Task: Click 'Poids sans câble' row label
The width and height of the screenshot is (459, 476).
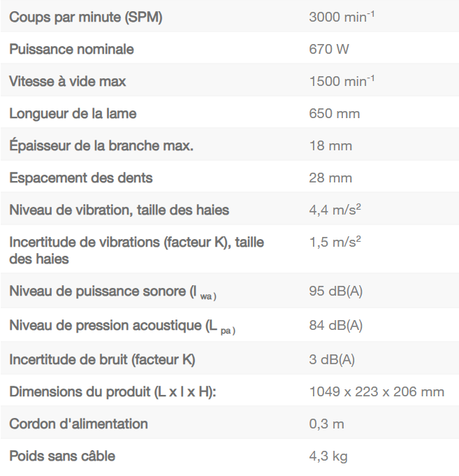Action: (62, 456)
